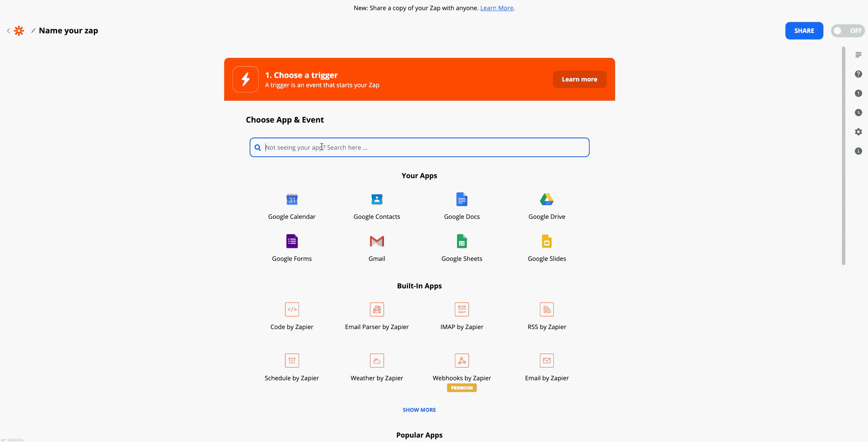Select the Webhooks by Zapier icon
The image size is (868, 442).
[x=462, y=361]
